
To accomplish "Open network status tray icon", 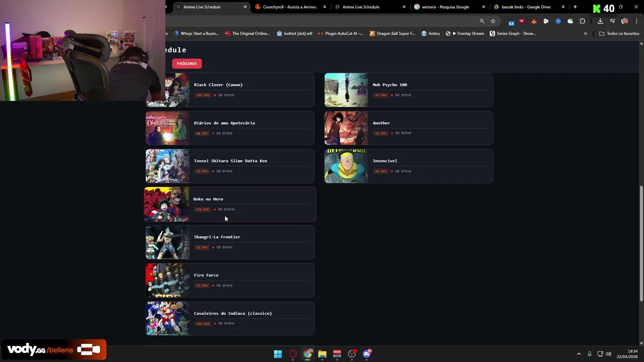I will click(x=600, y=354).
